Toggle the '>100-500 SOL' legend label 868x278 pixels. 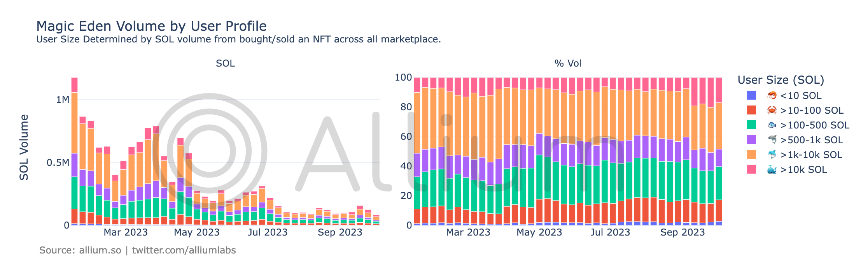(x=815, y=125)
